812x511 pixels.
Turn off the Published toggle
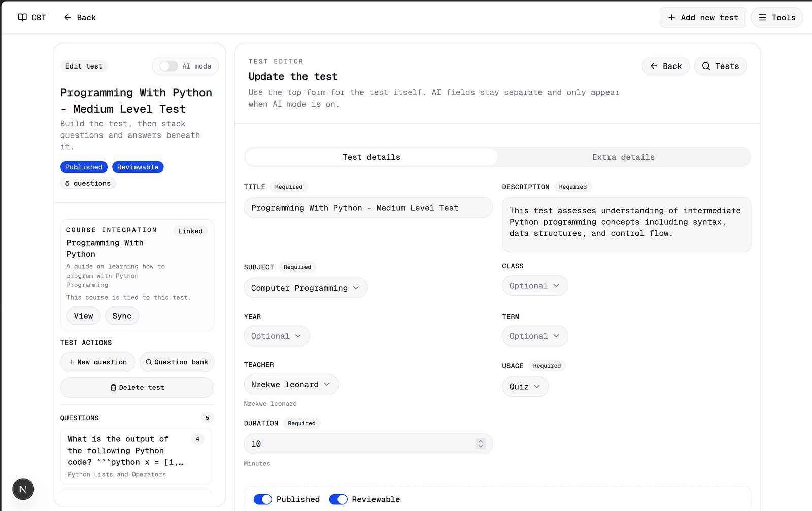pos(263,499)
